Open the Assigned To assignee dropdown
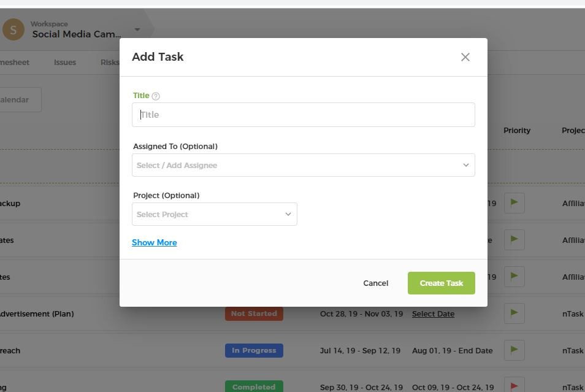 pyautogui.click(x=303, y=165)
